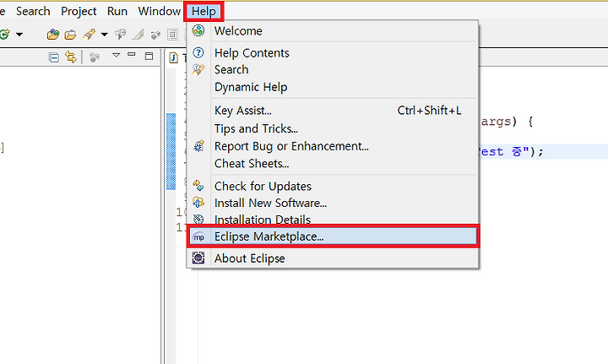This screenshot has height=364, width=608.
Task: Close the Help menu via Help
Action: tap(204, 11)
